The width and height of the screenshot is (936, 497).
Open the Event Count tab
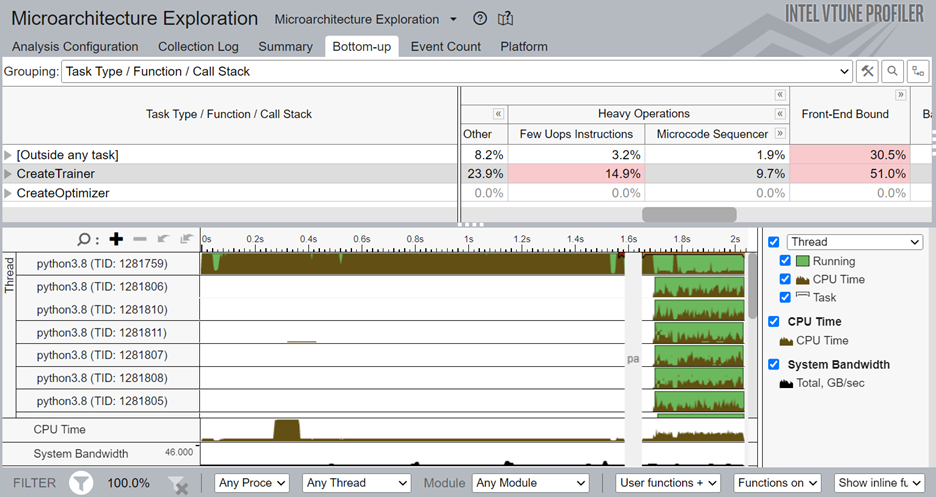click(445, 46)
